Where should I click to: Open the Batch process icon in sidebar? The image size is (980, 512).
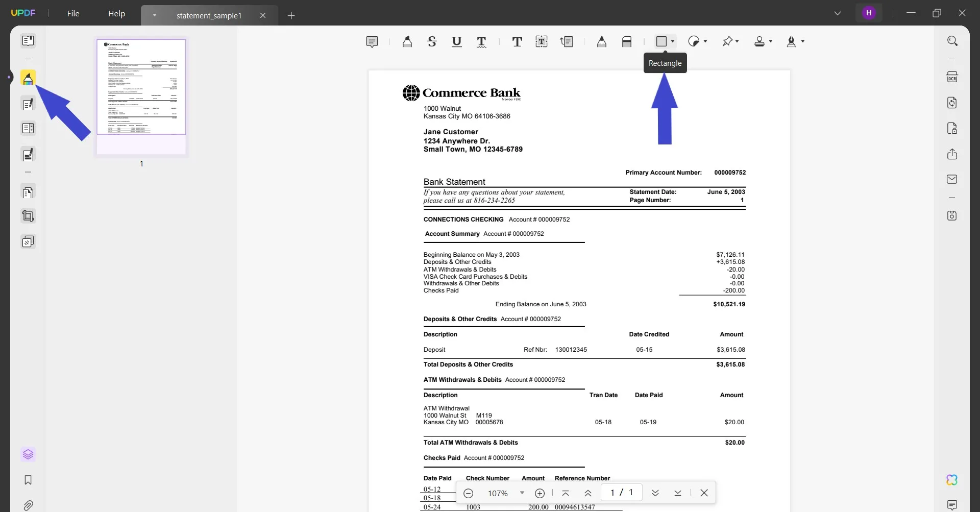pos(28,241)
